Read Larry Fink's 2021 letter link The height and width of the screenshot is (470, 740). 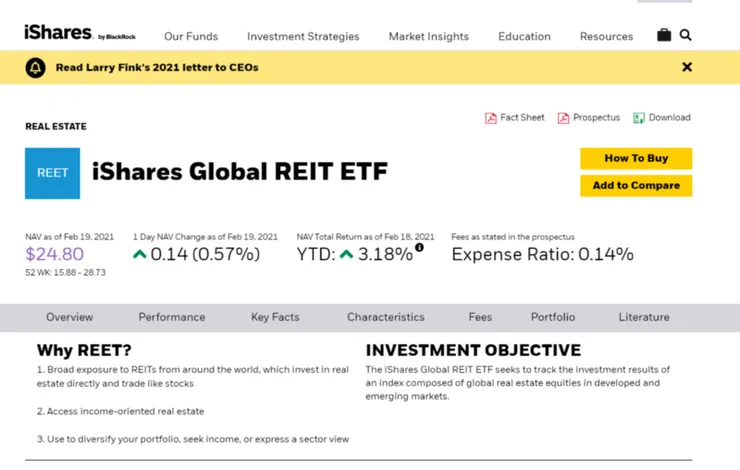pos(157,68)
